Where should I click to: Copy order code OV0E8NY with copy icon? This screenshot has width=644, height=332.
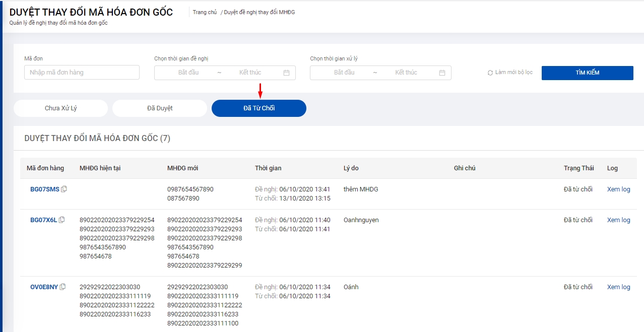pos(62,287)
